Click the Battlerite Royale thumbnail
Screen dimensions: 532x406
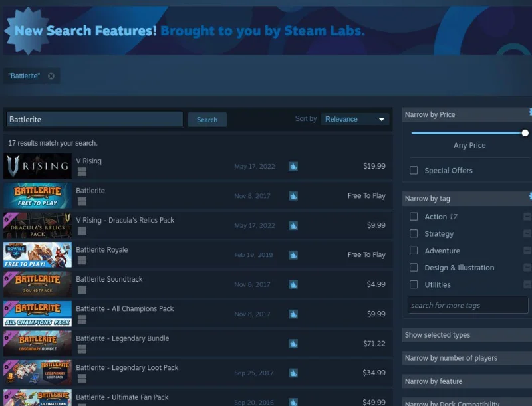tap(37, 254)
